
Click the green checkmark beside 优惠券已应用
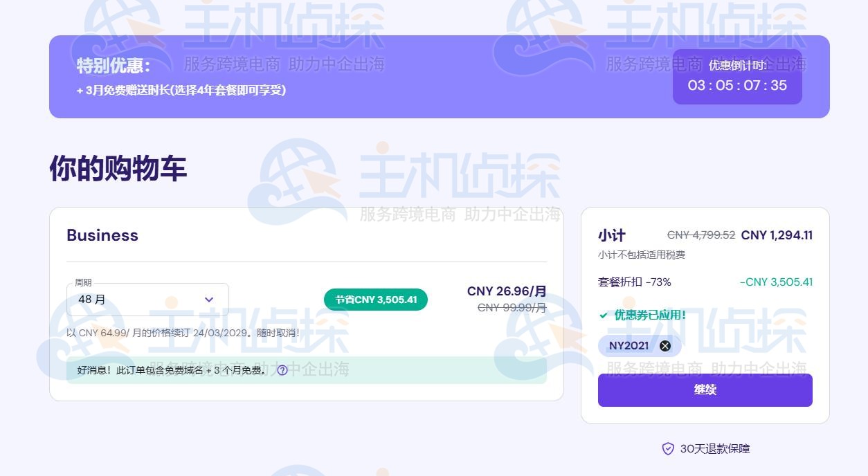coord(604,315)
